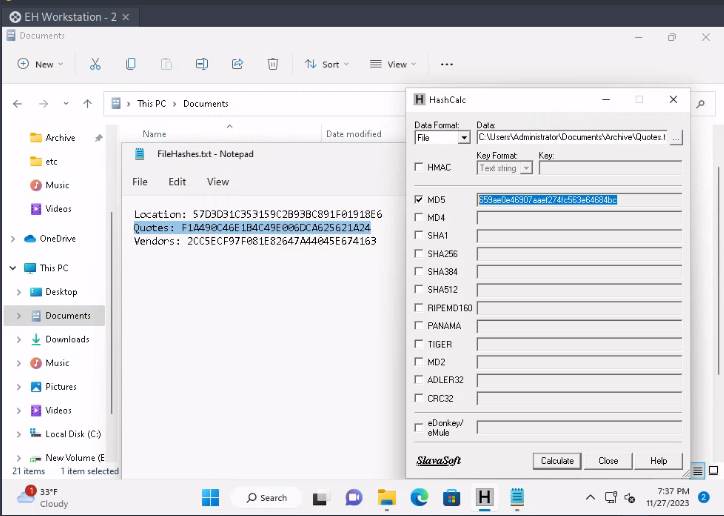Enable the SHA256 checkbox
This screenshot has width=724, height=516.
tap(419, 254)
